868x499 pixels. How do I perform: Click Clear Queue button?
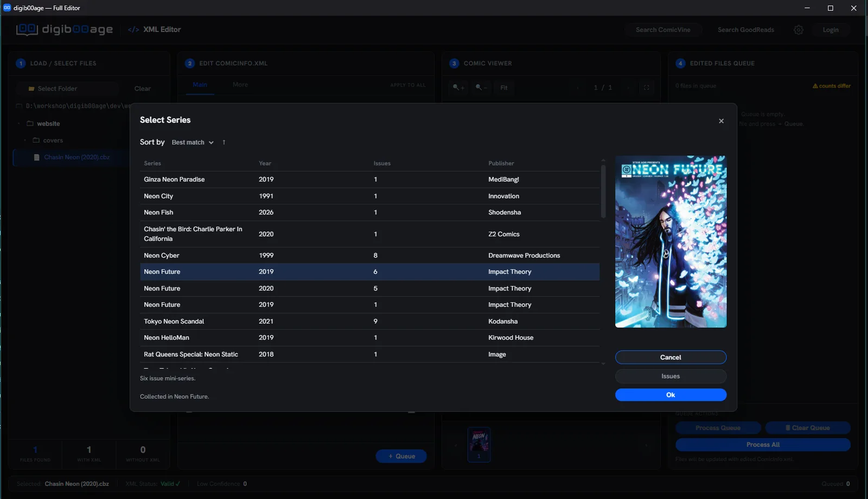click(807, 428)
